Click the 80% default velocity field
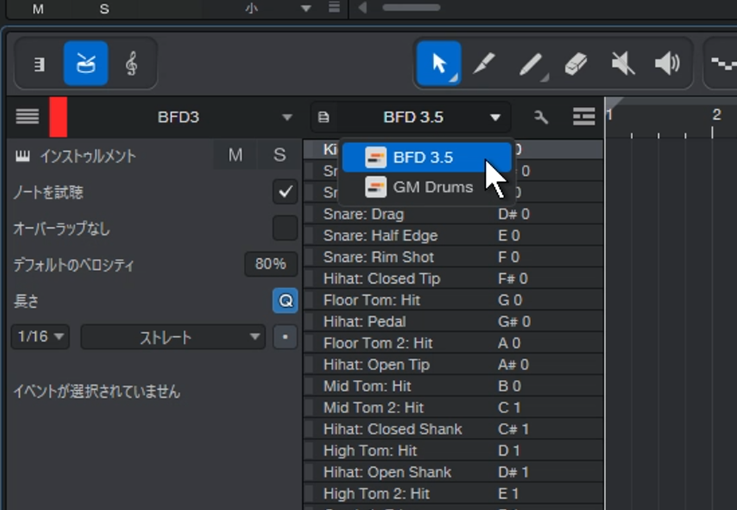The height and width of the screenshot is (510, 737). 271,264
